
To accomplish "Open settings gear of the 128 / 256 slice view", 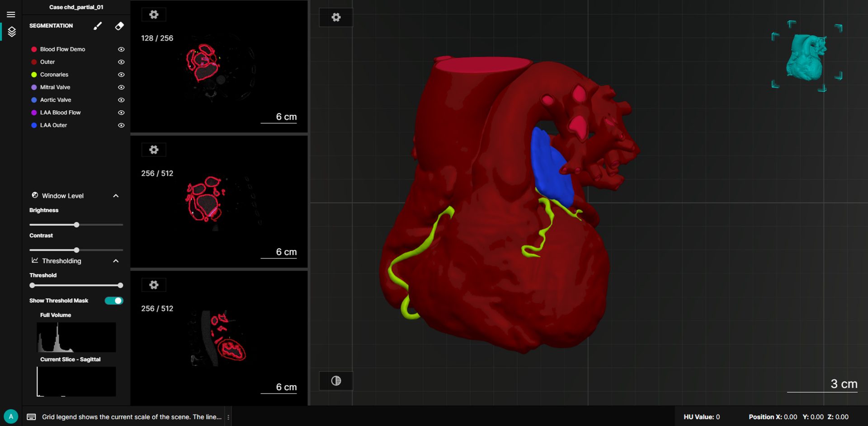I will point(154,15).
